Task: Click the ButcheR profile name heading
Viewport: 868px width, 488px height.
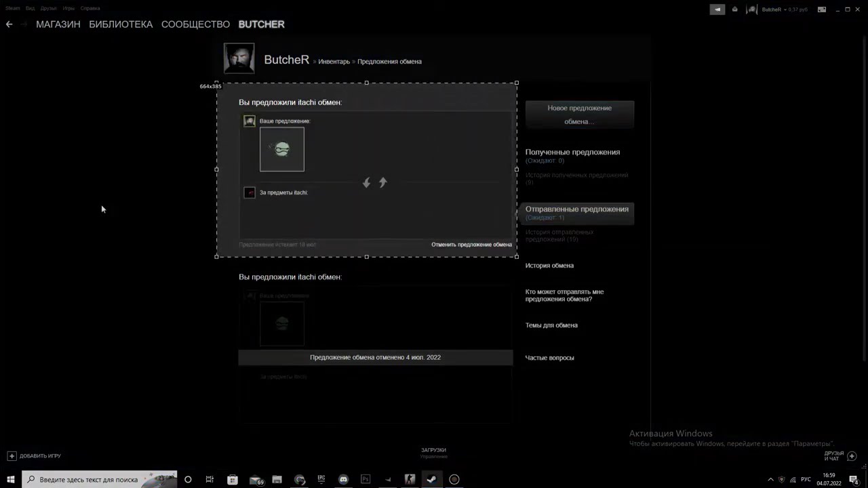Action: (286, 60)
